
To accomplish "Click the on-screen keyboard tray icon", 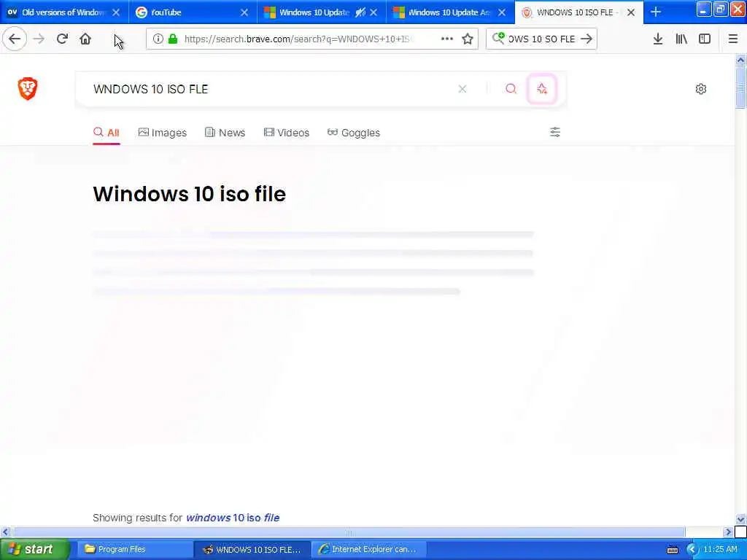I will (673, 550).
